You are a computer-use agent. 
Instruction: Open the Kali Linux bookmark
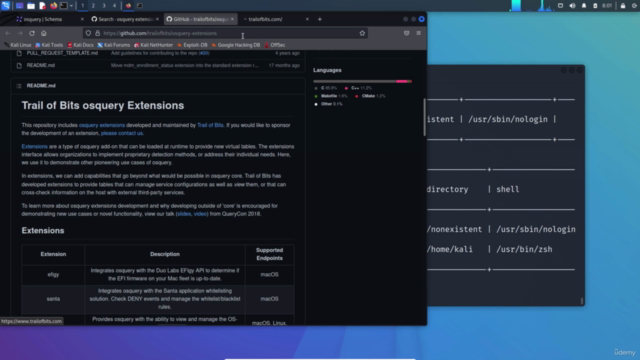pos(18,45)
